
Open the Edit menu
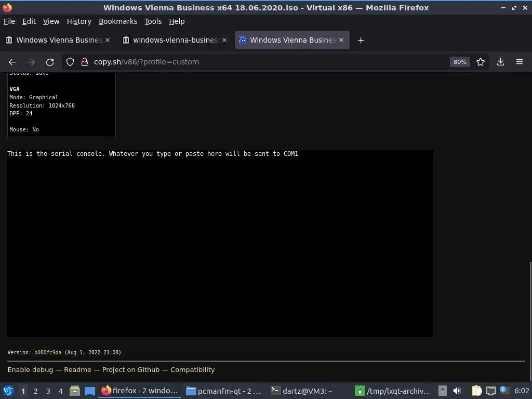(x=29, y=21)
